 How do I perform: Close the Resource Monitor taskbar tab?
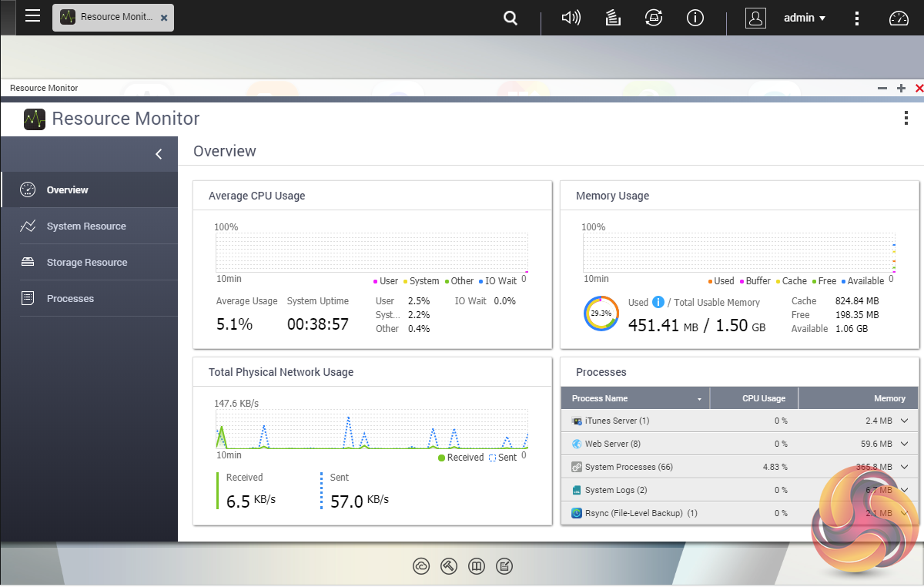click(x=164, y=18)
